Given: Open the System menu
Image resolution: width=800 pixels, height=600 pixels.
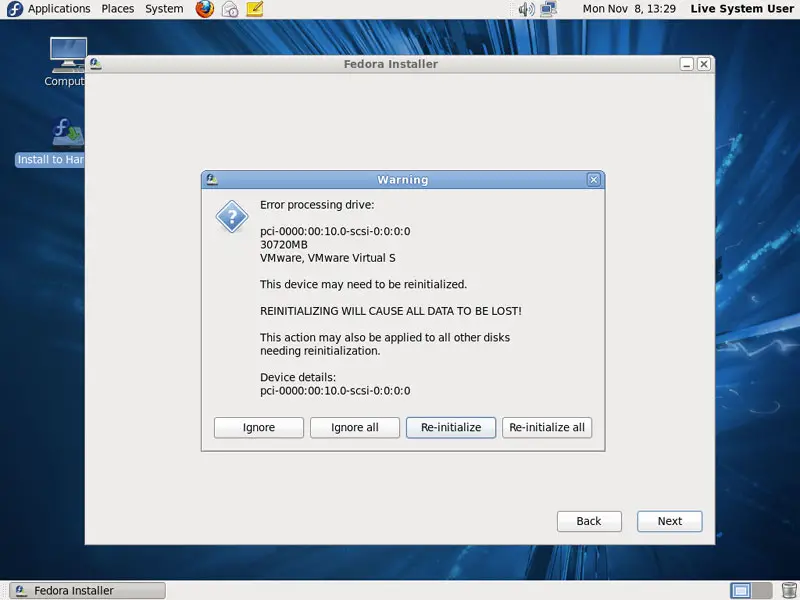Looking at the screenshot, I should 164,9.
